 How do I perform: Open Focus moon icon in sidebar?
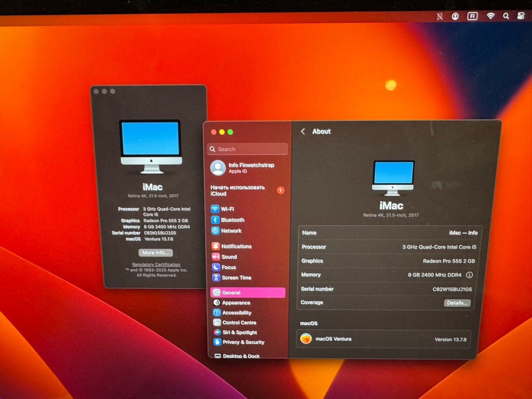pyautogui.click(x=216, y=267)
